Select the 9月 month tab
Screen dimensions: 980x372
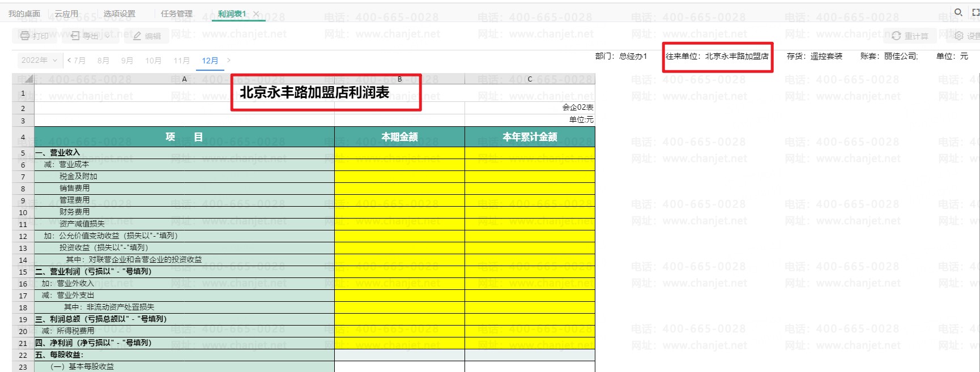tap(127, 61)
